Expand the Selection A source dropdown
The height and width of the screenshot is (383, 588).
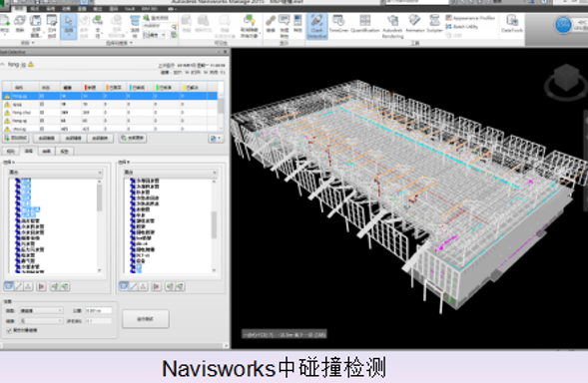pyautogui.click(x=56, y=173)
